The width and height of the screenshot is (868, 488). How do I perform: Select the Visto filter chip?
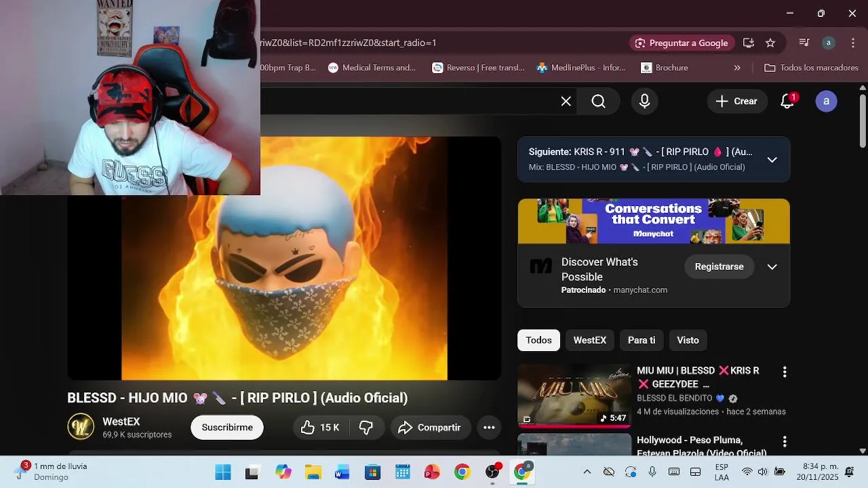[688, 340]
